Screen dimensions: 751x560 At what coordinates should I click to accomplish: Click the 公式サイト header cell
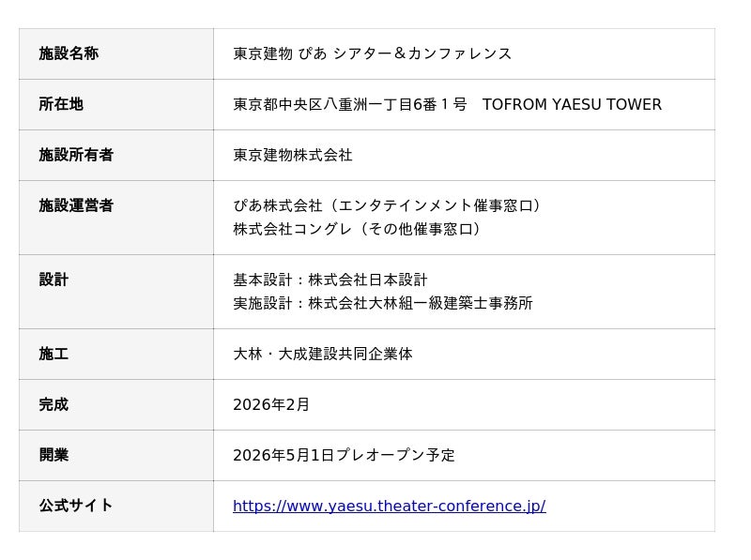click(x=76, y=507)
